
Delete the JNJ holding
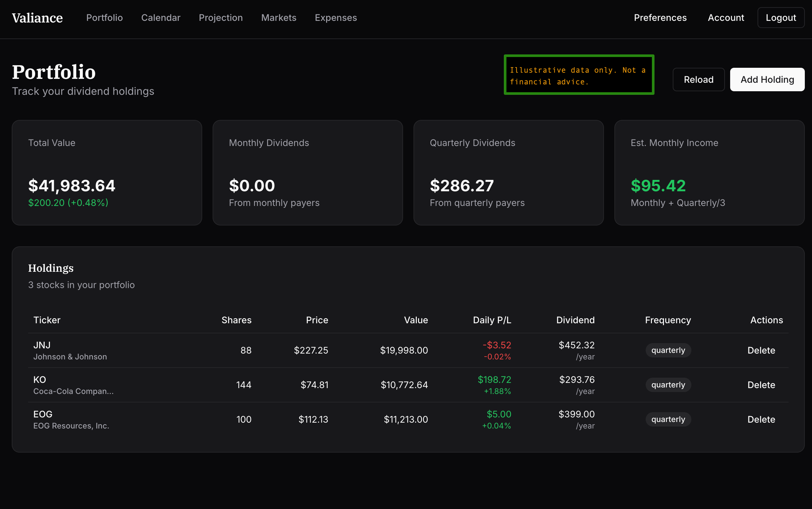[x=761, y=350]
